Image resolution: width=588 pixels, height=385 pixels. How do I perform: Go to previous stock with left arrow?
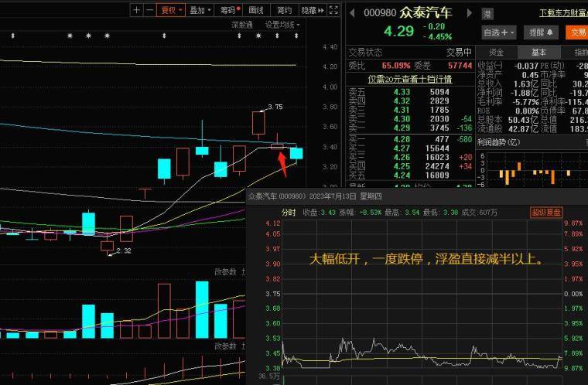click(x=352, y=13)
